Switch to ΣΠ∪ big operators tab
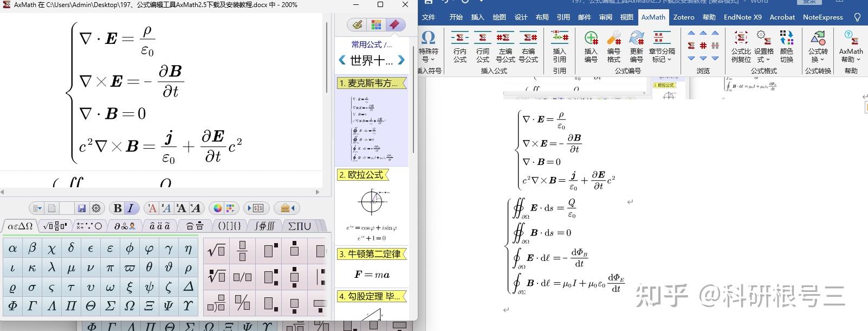Image resolution: width=868 pixels, height=331 pixels. point(300,226)
